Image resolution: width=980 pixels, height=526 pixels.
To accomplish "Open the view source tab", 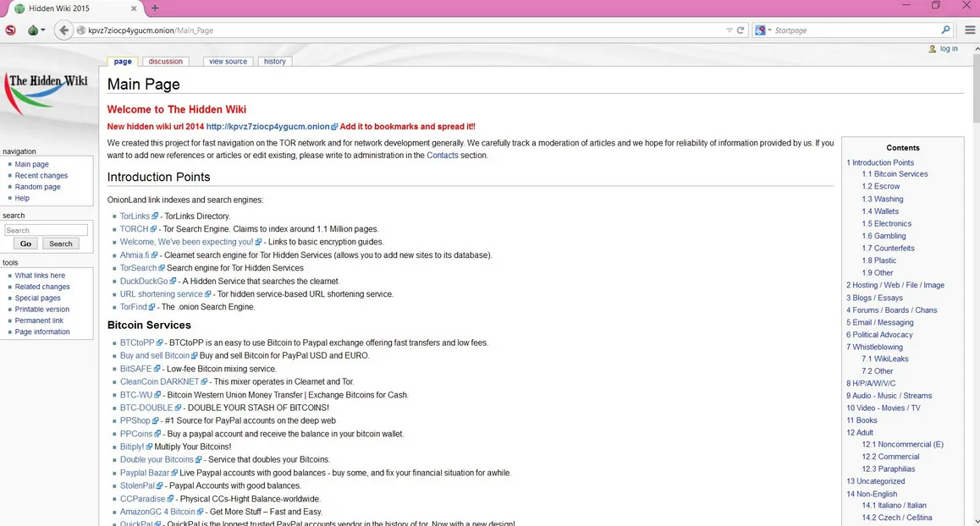I will click(x=228, y=61).
